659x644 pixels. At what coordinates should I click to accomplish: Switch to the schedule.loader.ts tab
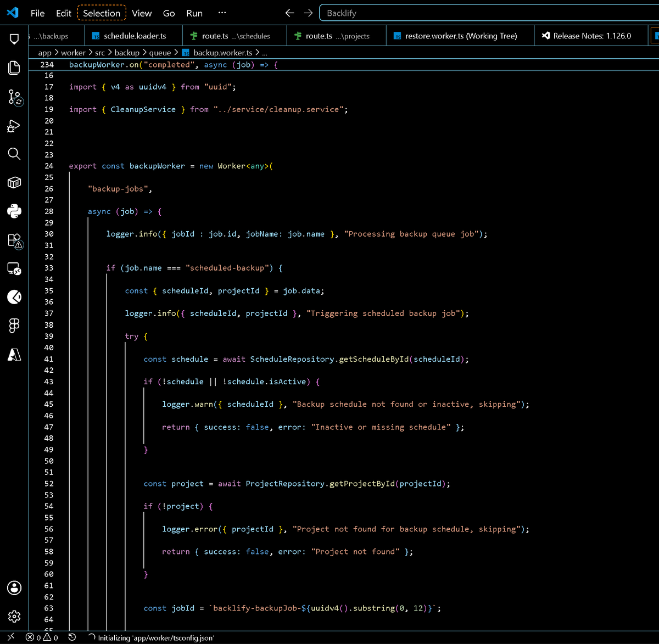pos(134,36)
